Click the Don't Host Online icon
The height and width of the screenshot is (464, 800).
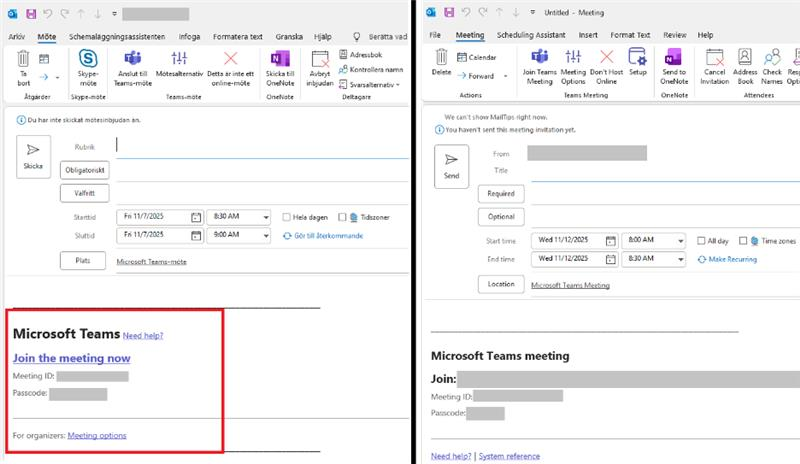point(606,56)
